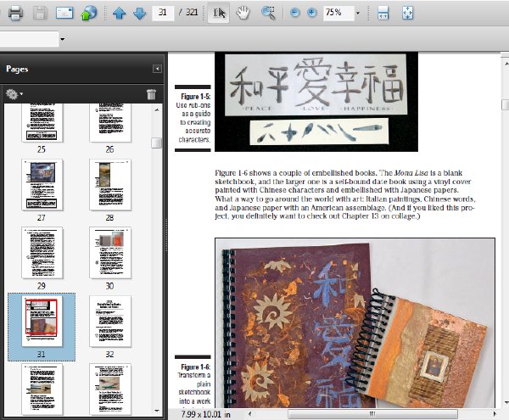This screenshot has height=420, width=509.
Task: Zoom out with the minus button
Action: tap(294, 13)
